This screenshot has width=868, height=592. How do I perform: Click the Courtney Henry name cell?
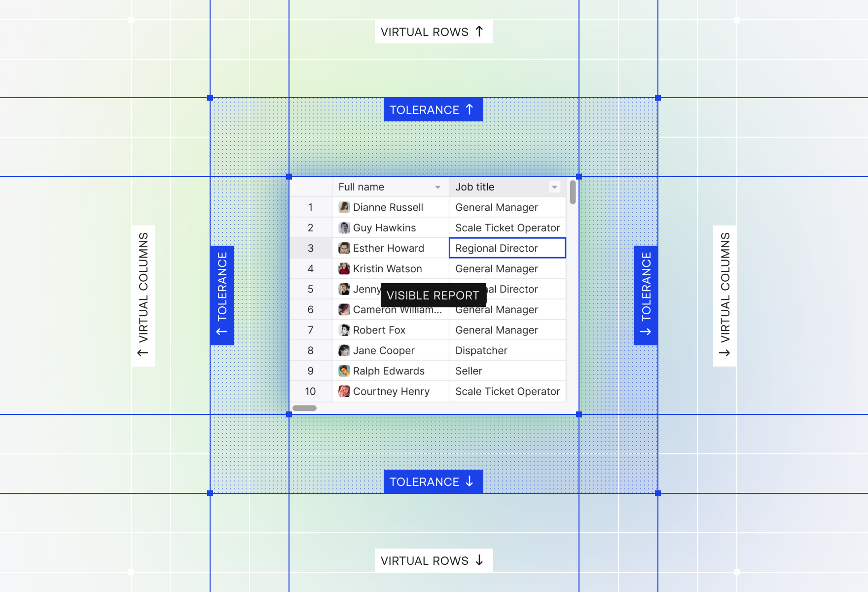coord(391,392)
